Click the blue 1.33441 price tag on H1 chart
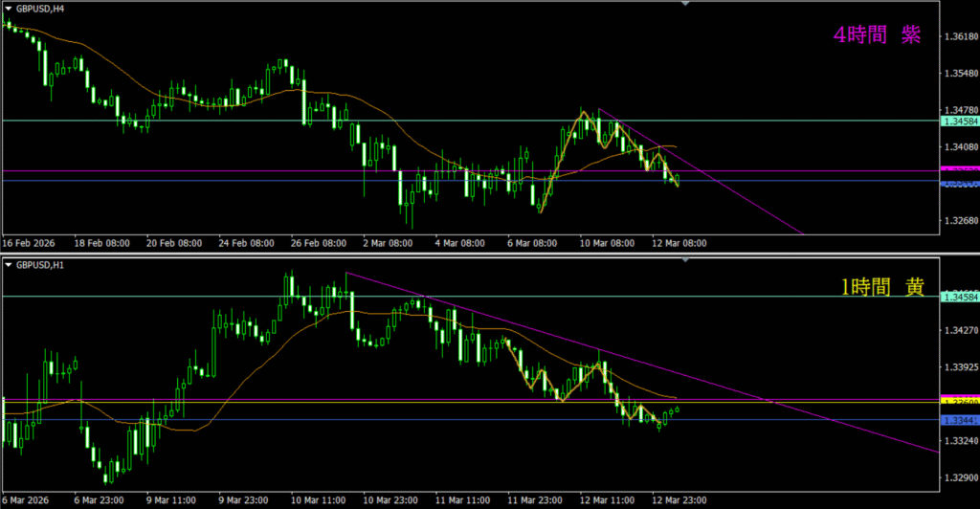980x509 pixels. [959, 420]
